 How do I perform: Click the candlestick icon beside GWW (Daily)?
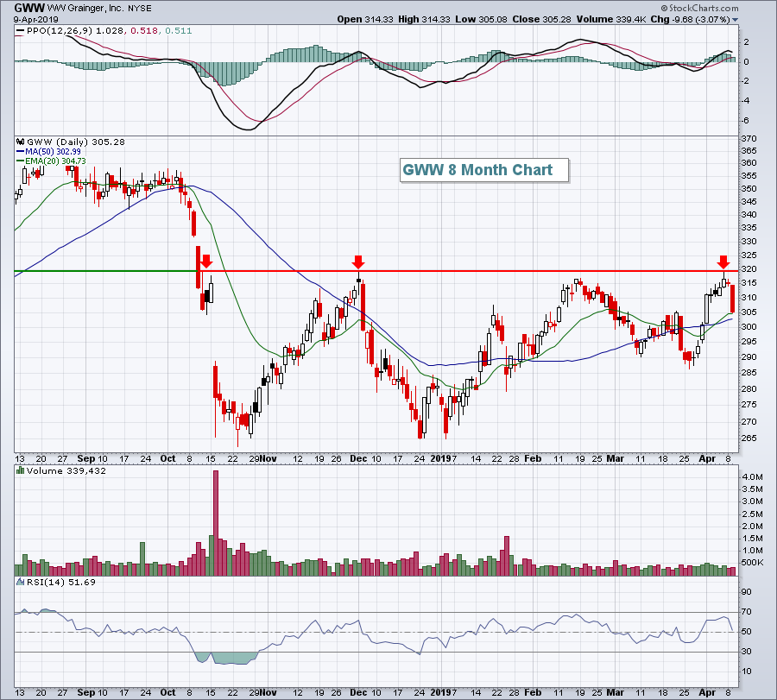click(x=21, y=142)
